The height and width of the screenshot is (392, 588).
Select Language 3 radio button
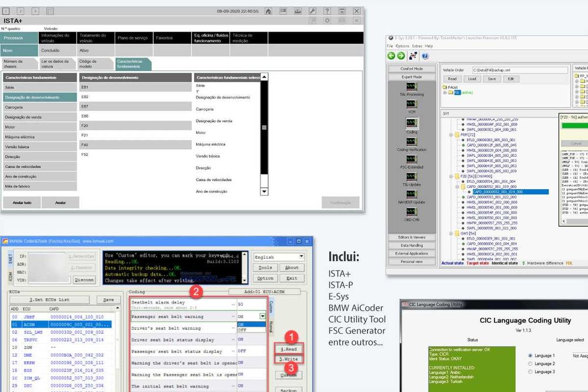click(530, 372)
